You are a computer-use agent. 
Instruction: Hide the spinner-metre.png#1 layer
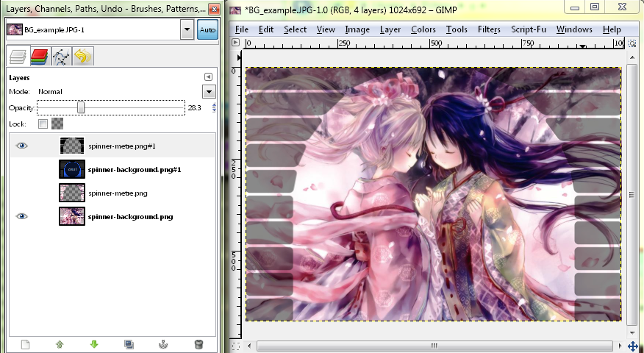(22, 146)
